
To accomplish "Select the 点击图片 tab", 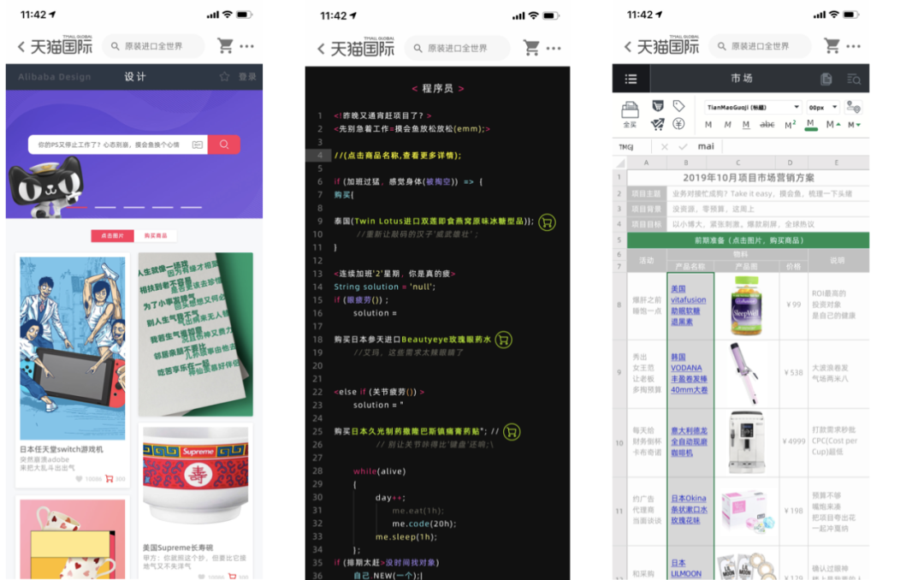I will point(112,236).
